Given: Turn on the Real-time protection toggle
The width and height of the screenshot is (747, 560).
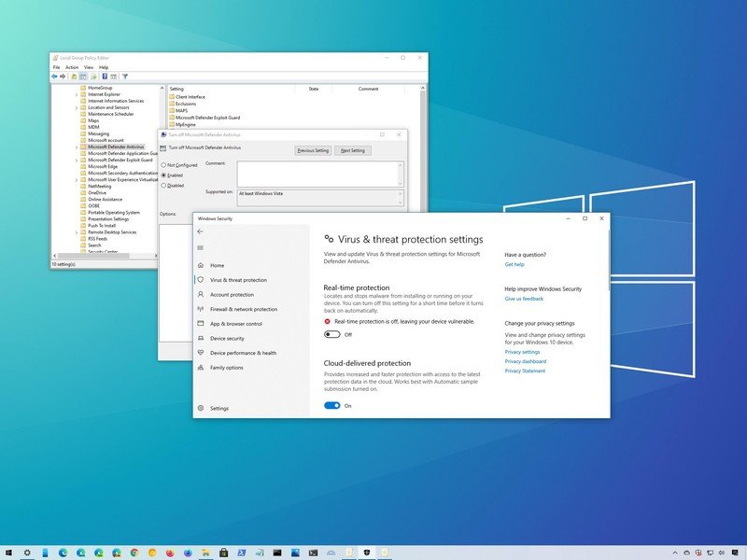Looking at the screenshot, I should coord(332,334).
